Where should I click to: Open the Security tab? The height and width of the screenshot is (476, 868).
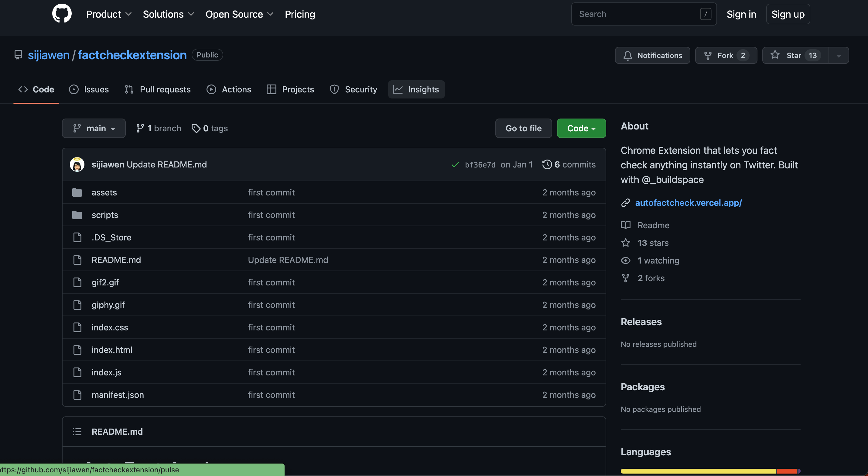[x=353, y=89]
